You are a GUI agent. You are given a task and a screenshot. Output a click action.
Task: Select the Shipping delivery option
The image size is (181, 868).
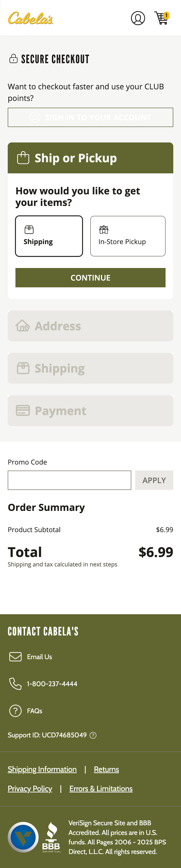click(49, 235)
